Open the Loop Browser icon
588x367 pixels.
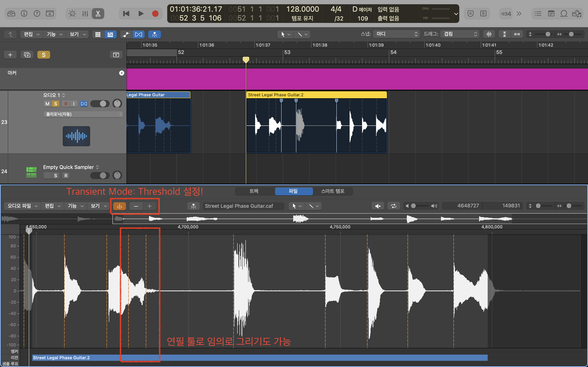pyautogui.click(x=564, y=14)
